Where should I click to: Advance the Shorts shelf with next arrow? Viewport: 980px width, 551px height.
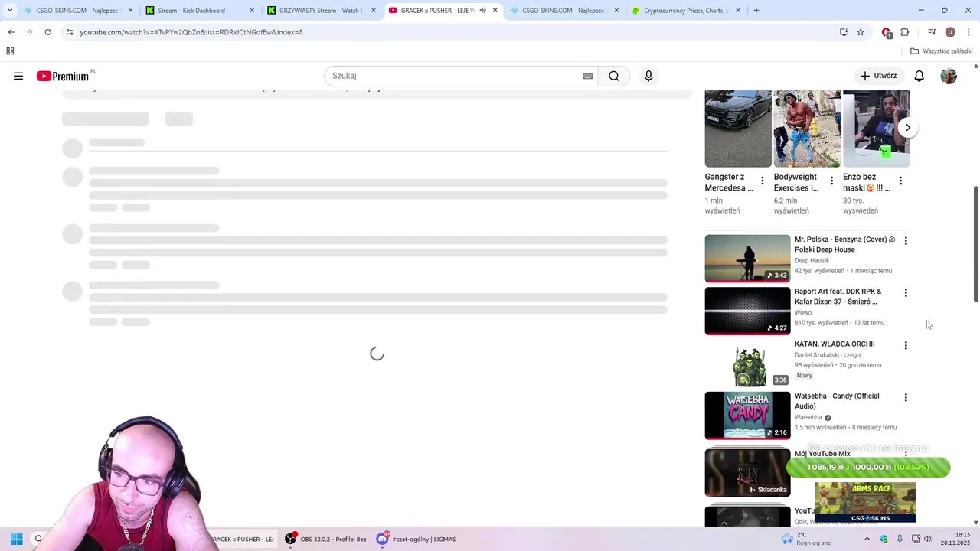click(x=907, y=128)
